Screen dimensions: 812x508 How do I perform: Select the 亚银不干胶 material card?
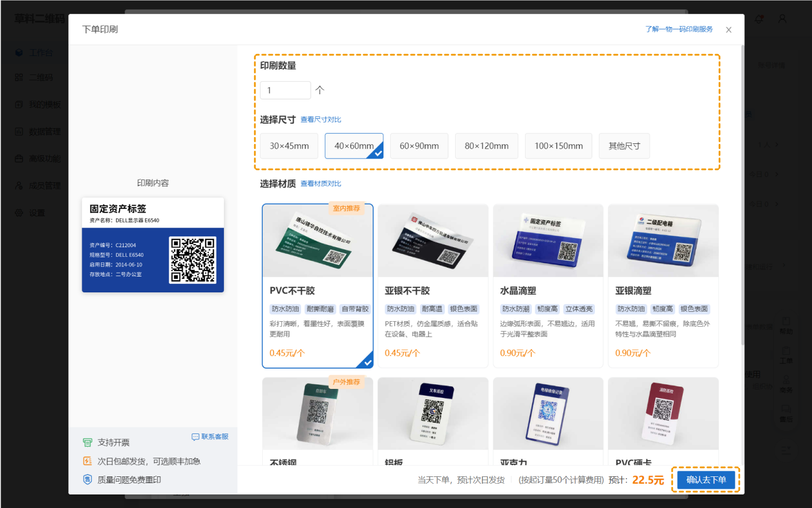point(433,286)
